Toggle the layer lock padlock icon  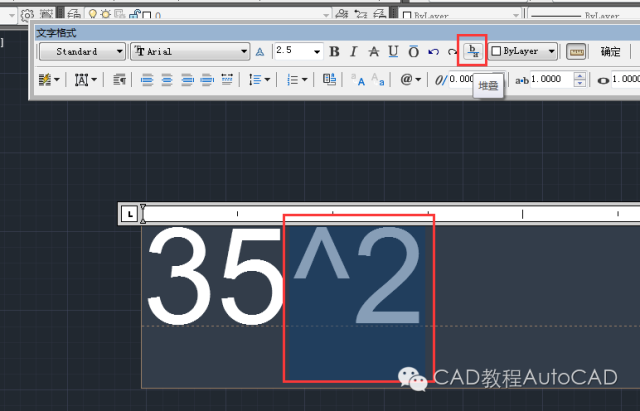tap(133, 15)
